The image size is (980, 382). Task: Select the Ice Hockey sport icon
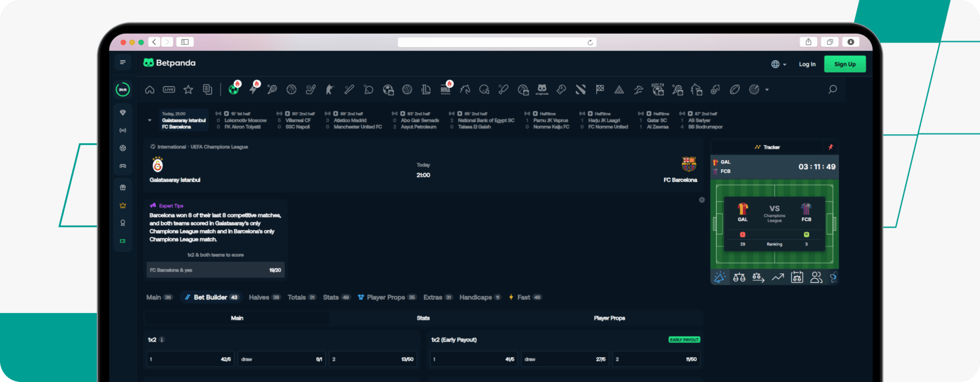[311, 90]
